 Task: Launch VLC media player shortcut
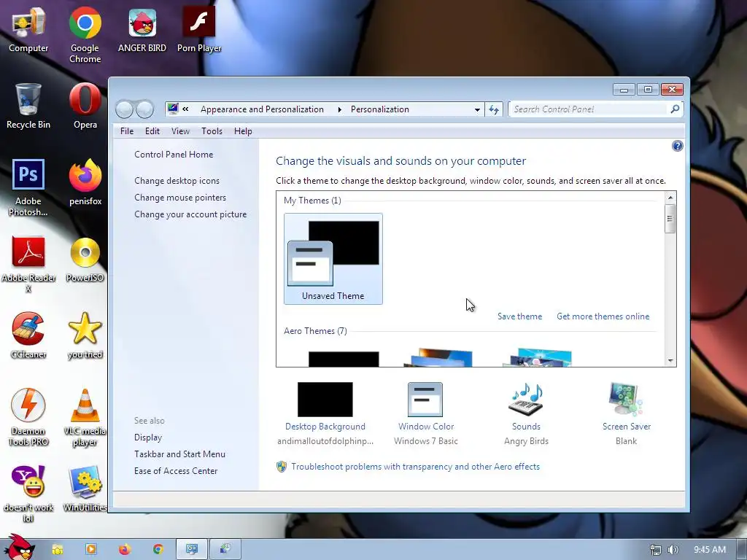click(x=85, y=416)
